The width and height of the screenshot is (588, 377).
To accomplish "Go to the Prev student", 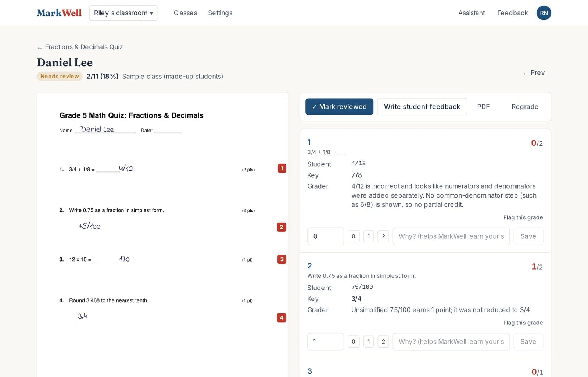I will click(534, 73).
